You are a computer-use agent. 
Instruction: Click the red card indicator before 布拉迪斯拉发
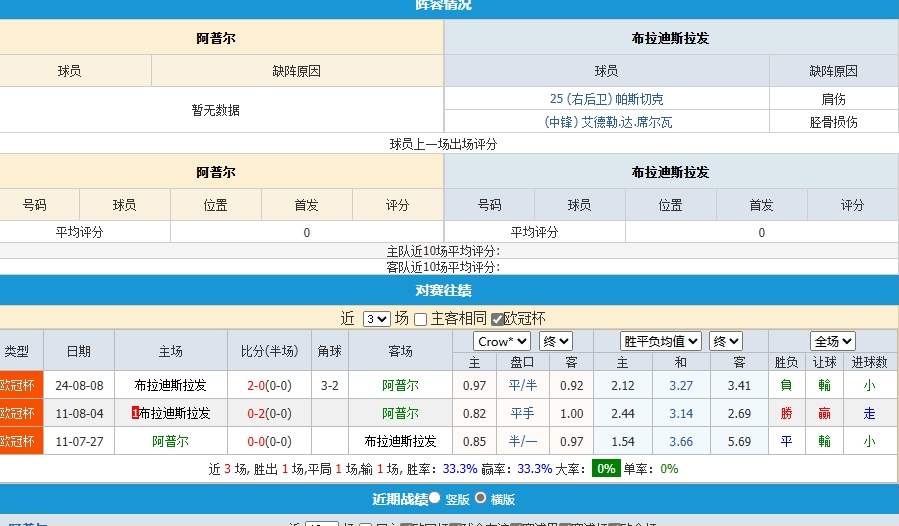pyautogui.click(x=135, y=413)
